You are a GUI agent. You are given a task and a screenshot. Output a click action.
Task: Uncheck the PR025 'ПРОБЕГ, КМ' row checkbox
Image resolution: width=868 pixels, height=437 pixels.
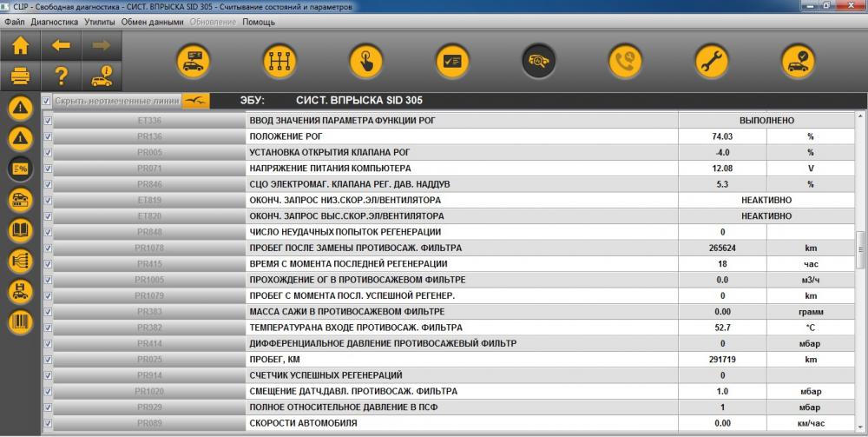[48, 360]
